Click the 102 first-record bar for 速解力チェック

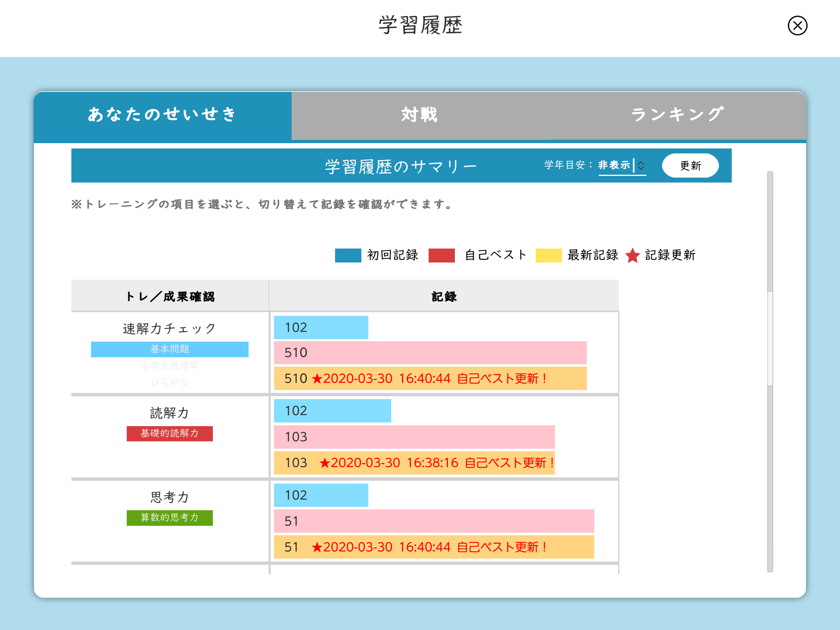tap(321, 328)
